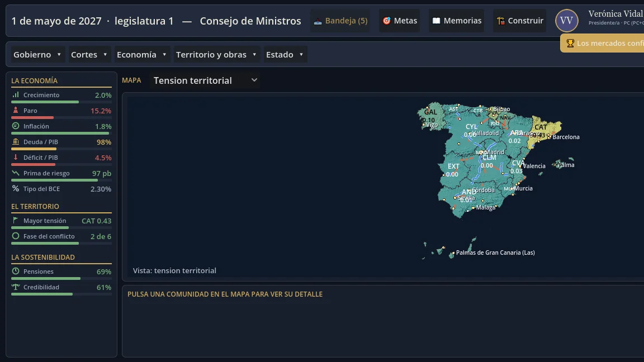
Task: Open the Los mercados notification banner
Action: [x=602, y=43]
